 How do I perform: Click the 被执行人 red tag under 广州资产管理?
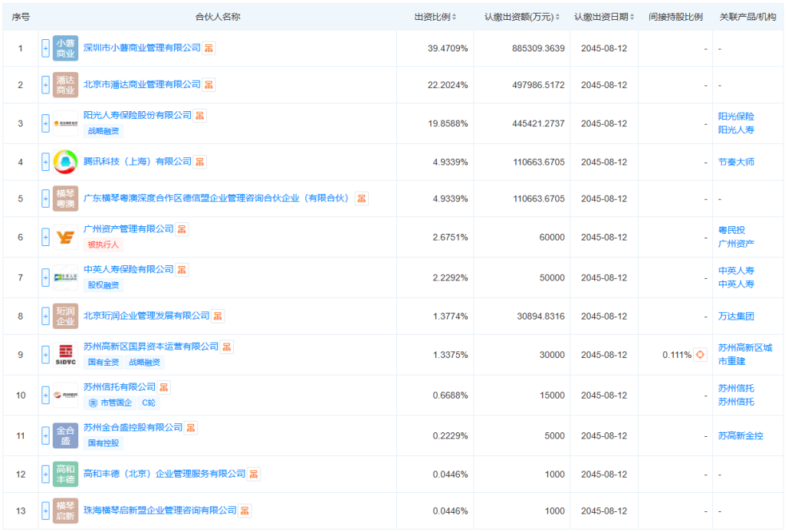click(103, 245)
